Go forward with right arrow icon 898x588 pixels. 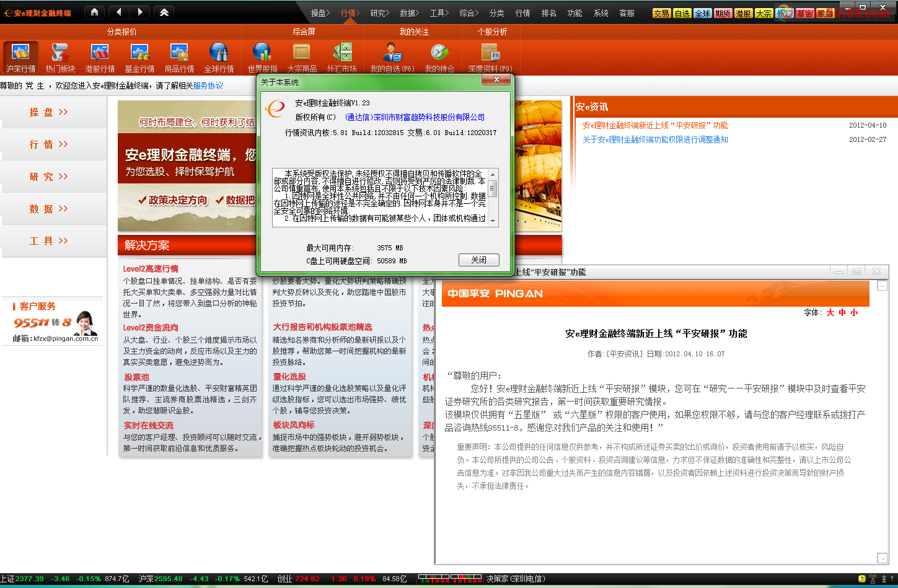pos(139,12)
